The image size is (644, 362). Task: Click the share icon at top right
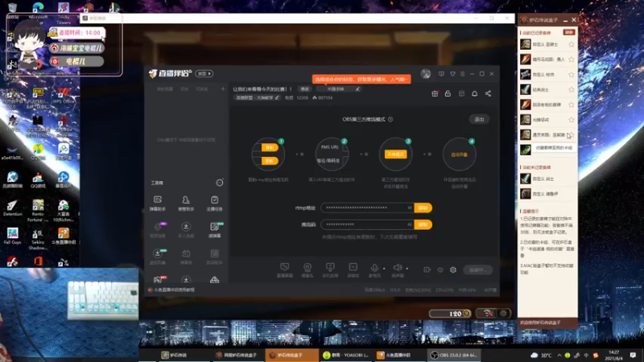click(488, 93)
